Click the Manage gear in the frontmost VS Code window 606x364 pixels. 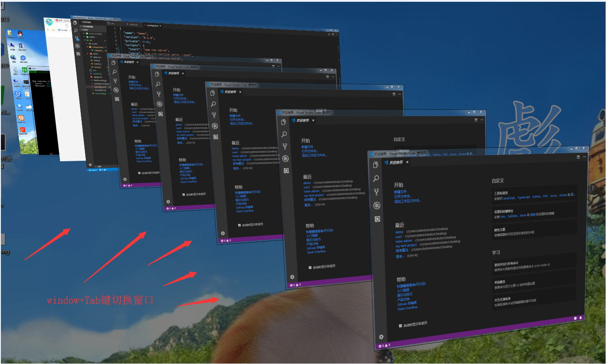(x=381, y=337)
